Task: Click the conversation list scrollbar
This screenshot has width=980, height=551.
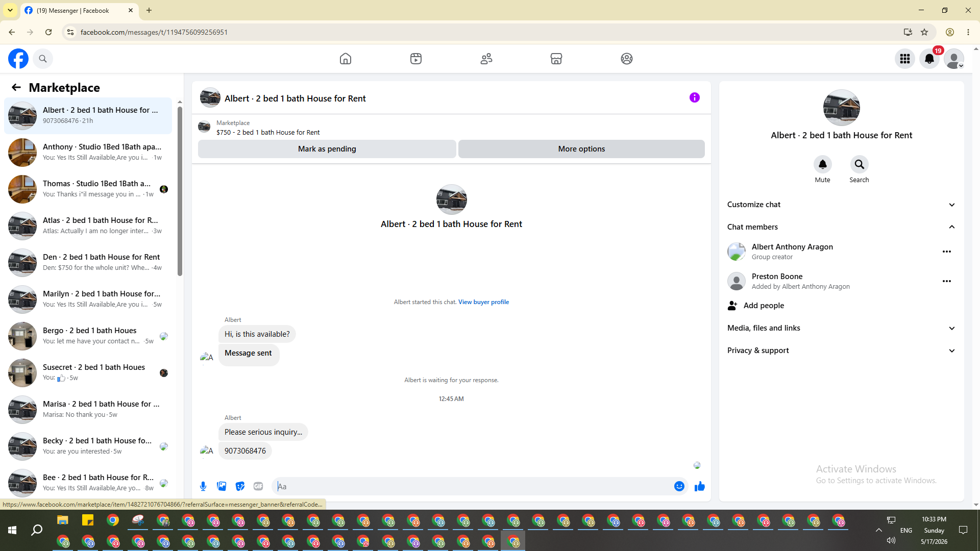Action: tap(180, 191)
